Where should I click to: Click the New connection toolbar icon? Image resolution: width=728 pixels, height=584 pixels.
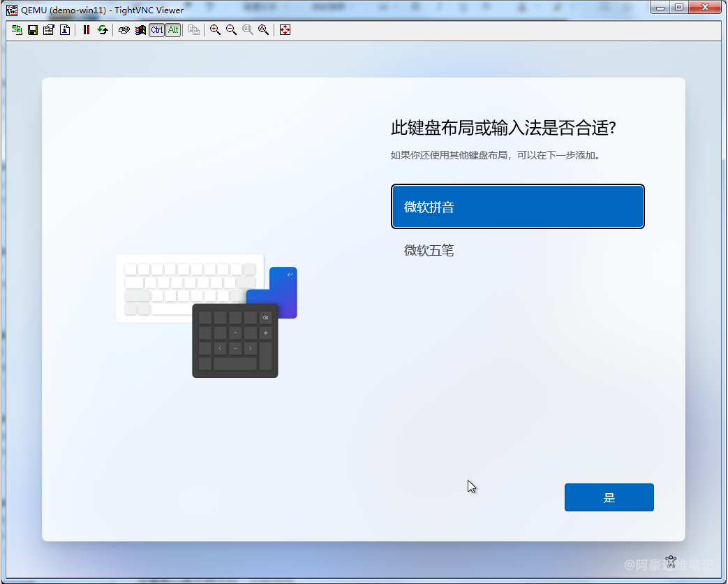(17, 30)
